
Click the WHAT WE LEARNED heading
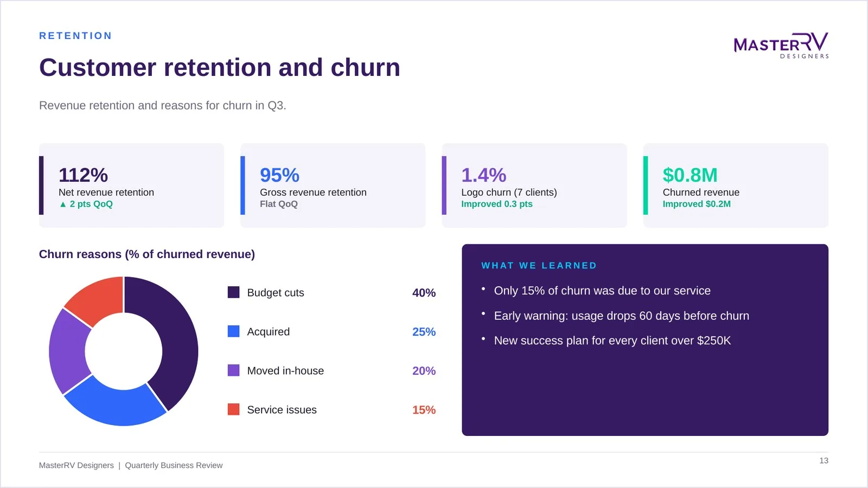pyautogui.click(x=539, y=266)
